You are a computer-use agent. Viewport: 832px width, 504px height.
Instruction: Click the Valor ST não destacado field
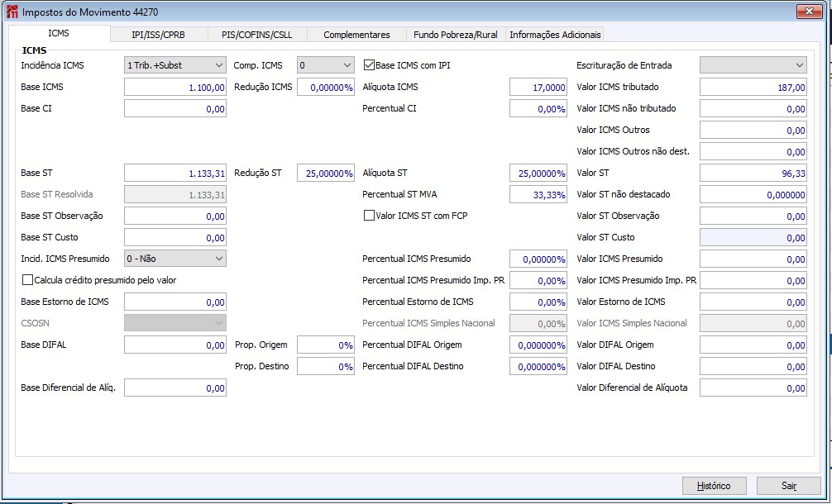pos(753,194)
